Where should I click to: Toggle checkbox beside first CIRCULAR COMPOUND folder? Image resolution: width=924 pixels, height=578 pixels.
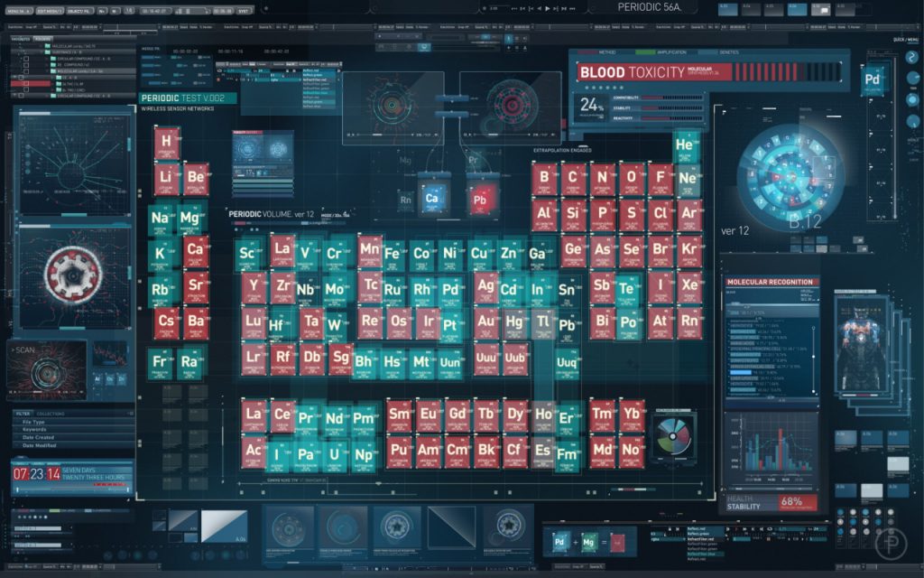point(26,59)
